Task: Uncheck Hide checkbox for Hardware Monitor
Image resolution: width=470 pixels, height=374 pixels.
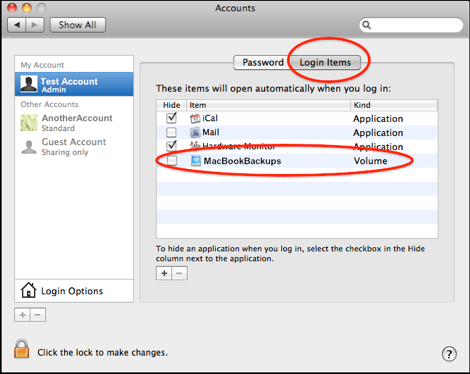Action: (171, 146)
